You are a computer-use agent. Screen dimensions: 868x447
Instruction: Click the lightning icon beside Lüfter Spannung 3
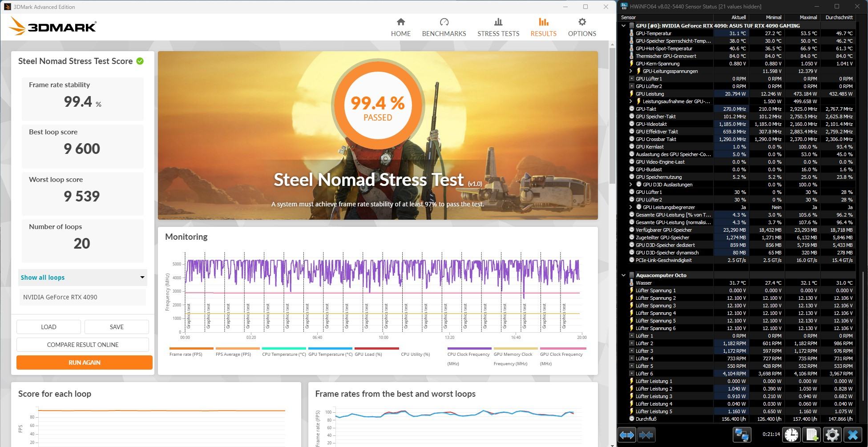point(631,306)
